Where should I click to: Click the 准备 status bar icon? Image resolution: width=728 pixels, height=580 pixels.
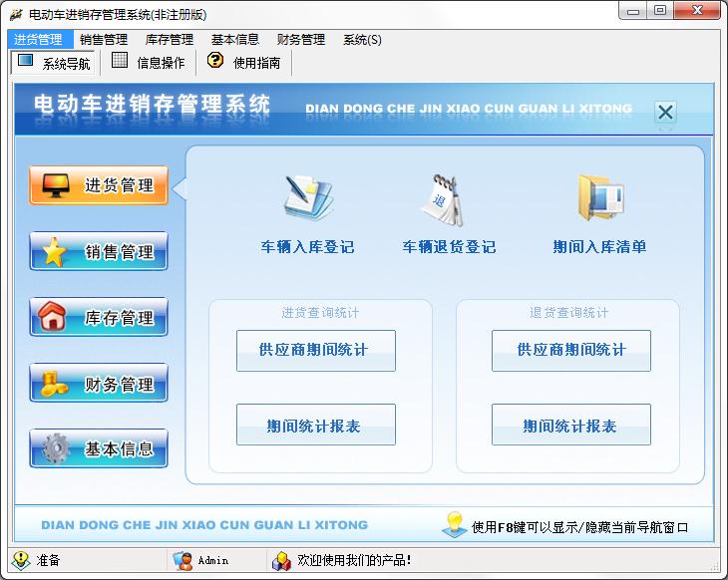coord(21,560)
